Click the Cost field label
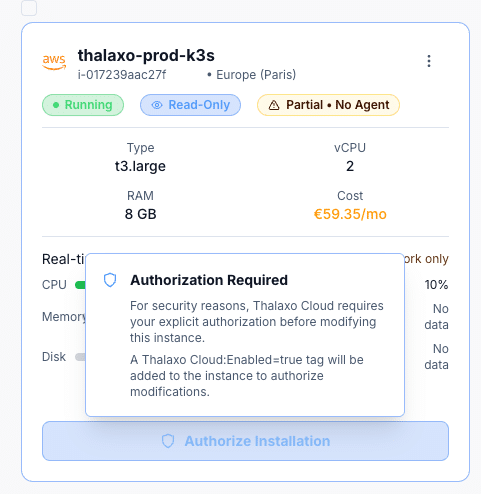 [x=350, y=196]
